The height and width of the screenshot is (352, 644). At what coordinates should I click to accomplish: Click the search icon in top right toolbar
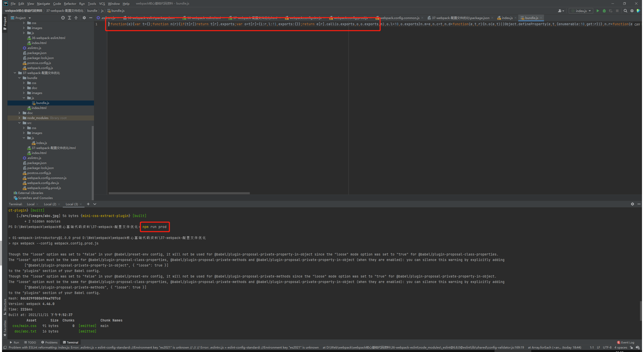(x=626, y=11)
